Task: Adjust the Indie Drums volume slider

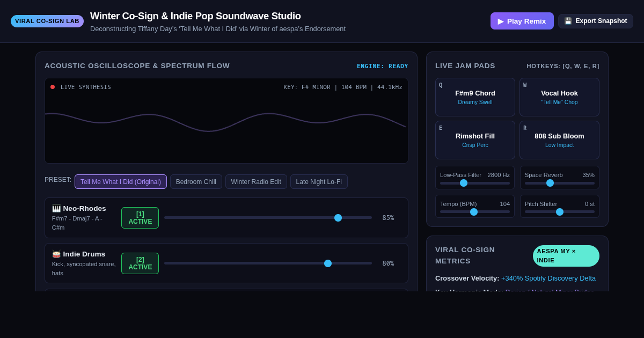Action: pyautogui.click(x=268, y=263)
